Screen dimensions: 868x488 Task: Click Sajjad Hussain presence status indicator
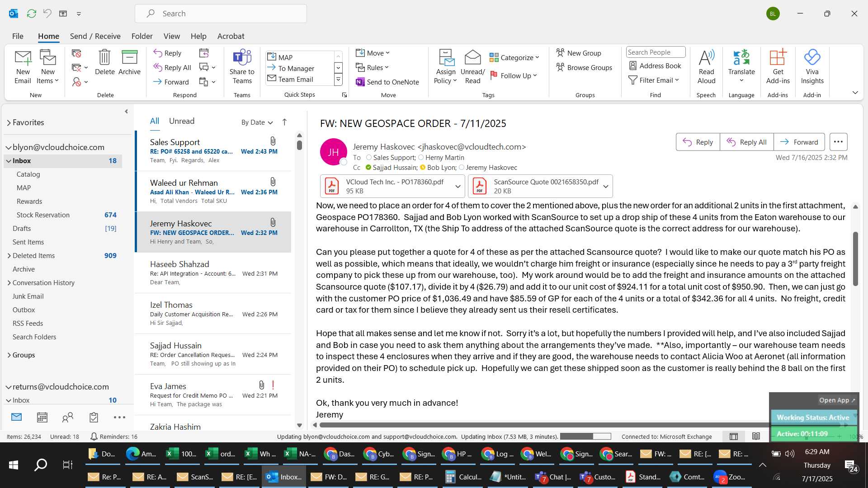pyautogui.click(x=368, y=167)
